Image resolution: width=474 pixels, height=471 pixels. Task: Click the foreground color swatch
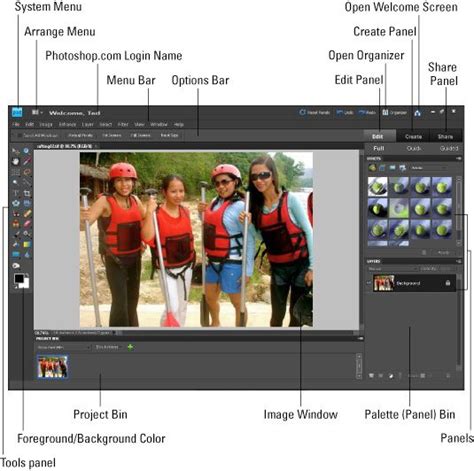coord(19,278)
